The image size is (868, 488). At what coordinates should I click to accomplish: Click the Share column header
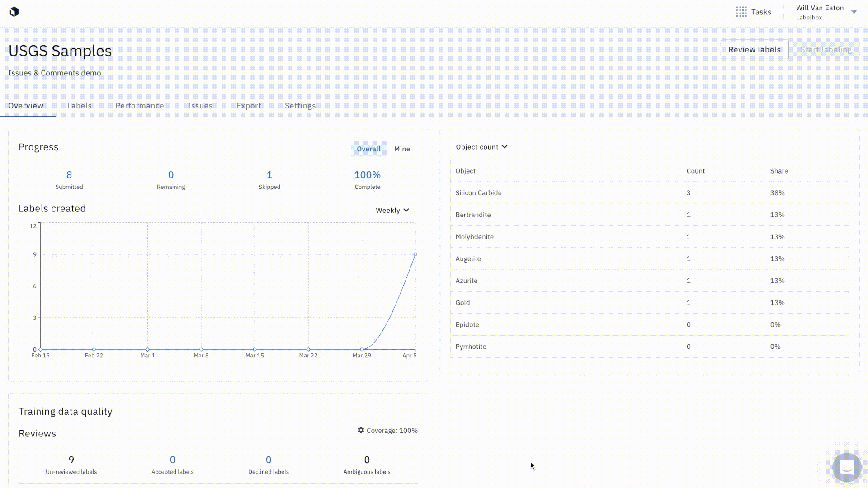pyautogui.click(x=779, y=171)
